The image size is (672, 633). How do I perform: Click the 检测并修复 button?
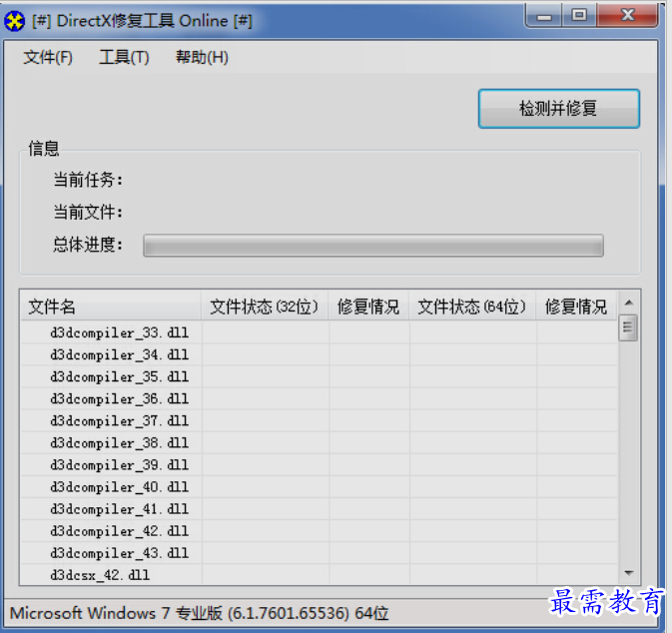[559, 109]
